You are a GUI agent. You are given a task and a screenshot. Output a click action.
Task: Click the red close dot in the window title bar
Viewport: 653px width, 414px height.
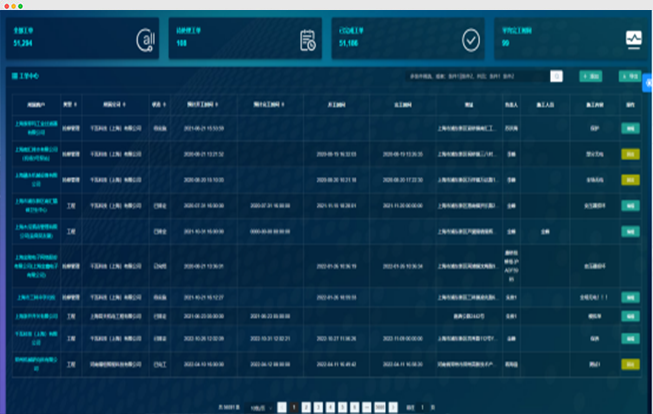click(x=6, y=5)
